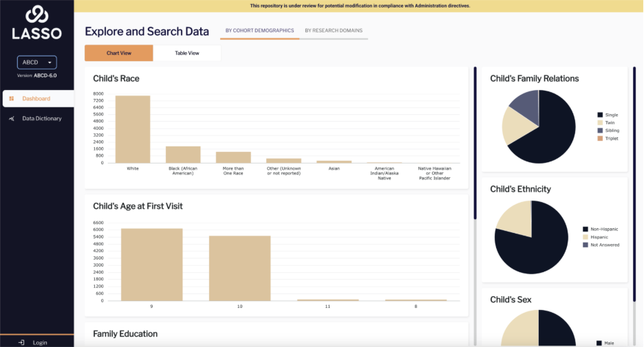Click the Login arrow icon

click(21, 342)
